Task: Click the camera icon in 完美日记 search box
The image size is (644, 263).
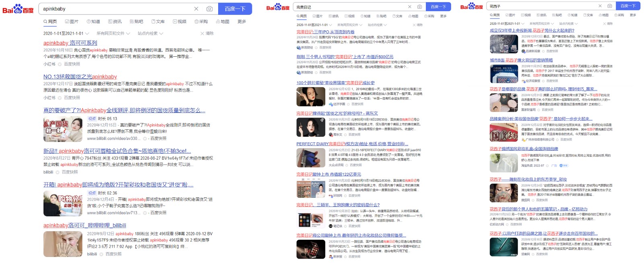Action: [419, 7]
